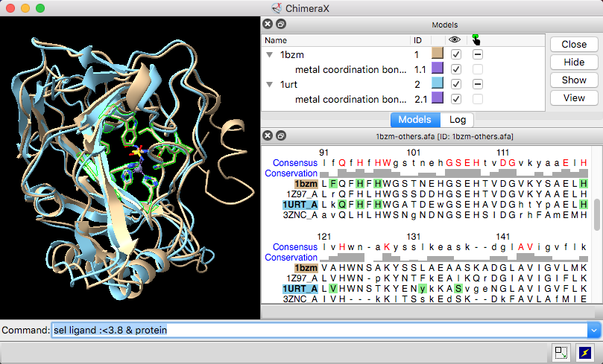
Task: Open light blue color swatch for 1urt
Action: tap(438, 83)
